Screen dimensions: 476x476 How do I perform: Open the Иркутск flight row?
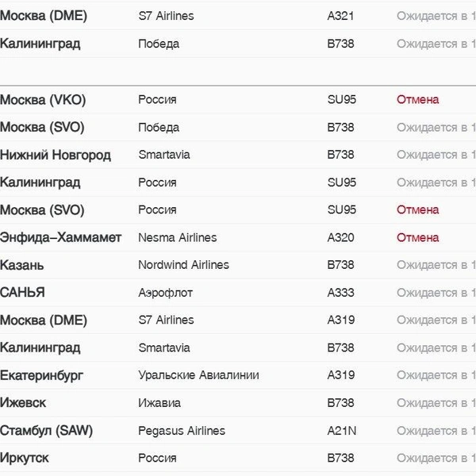pyautogui.click(x=238, y=458)
